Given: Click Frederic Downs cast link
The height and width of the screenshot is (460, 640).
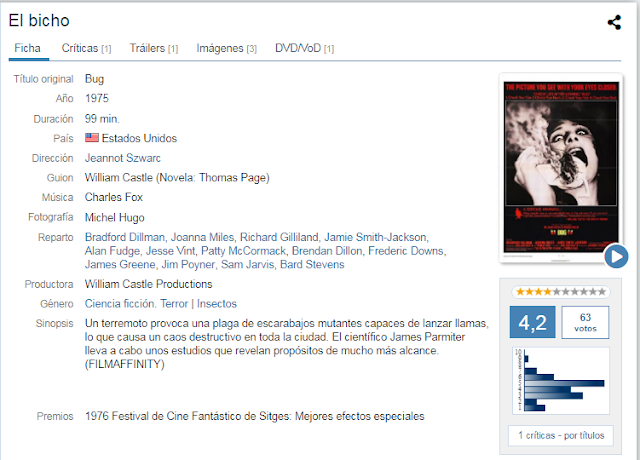Looking at the screenshot, I should click(406, 251).
